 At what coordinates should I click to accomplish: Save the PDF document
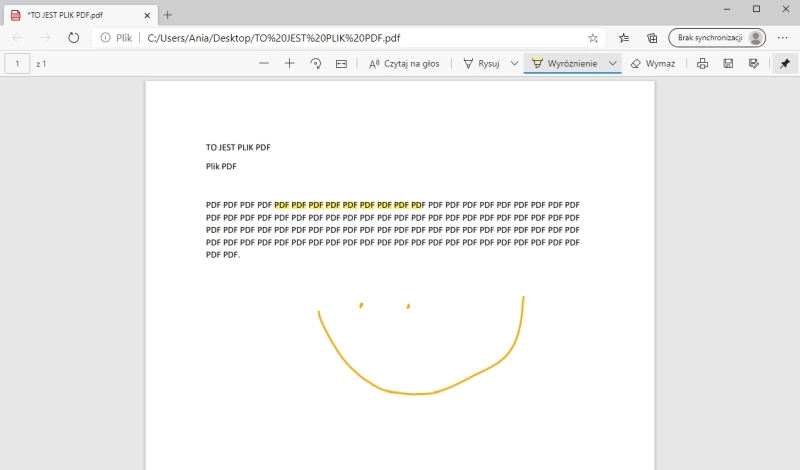point(728,63)
